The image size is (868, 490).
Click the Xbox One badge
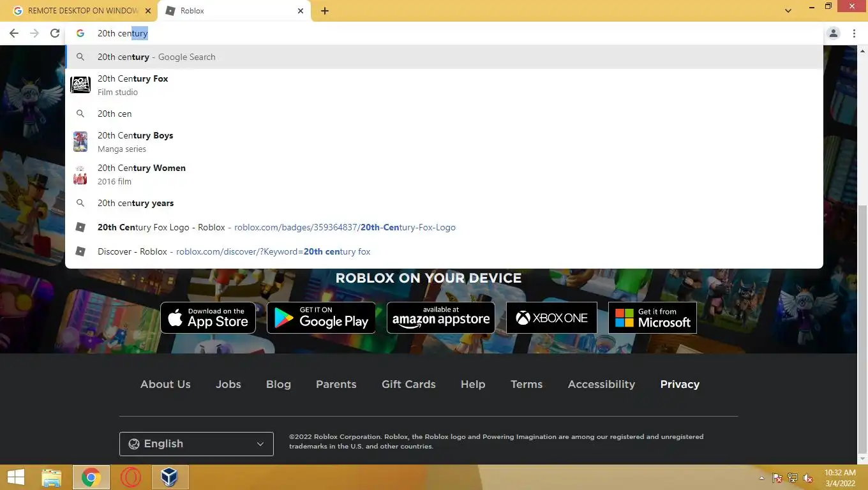click(551, 318)
